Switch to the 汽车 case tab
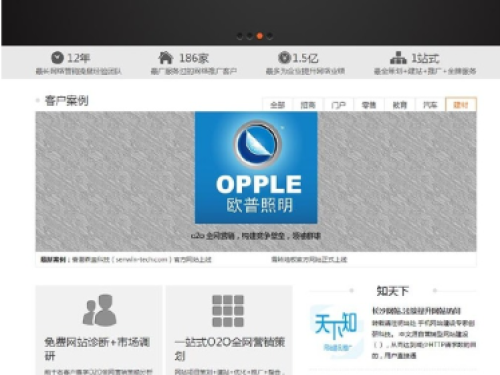 pos(430,105)
